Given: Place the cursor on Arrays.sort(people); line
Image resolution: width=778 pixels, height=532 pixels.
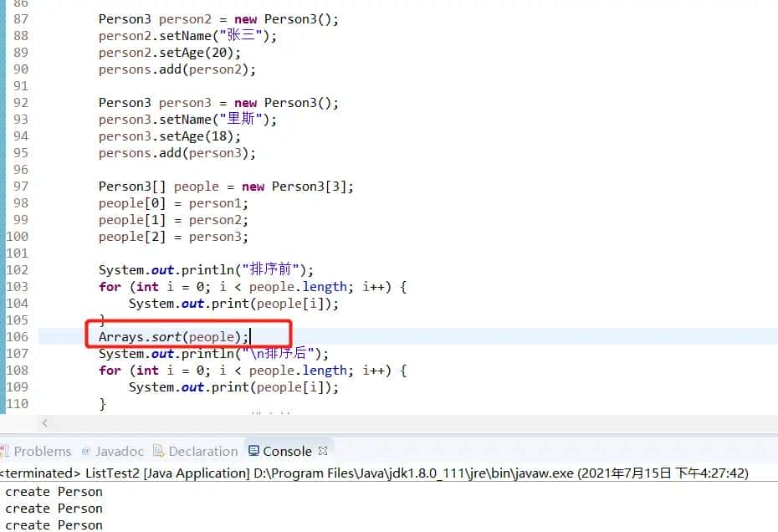Looking at the screenshot, I should 173,336.
